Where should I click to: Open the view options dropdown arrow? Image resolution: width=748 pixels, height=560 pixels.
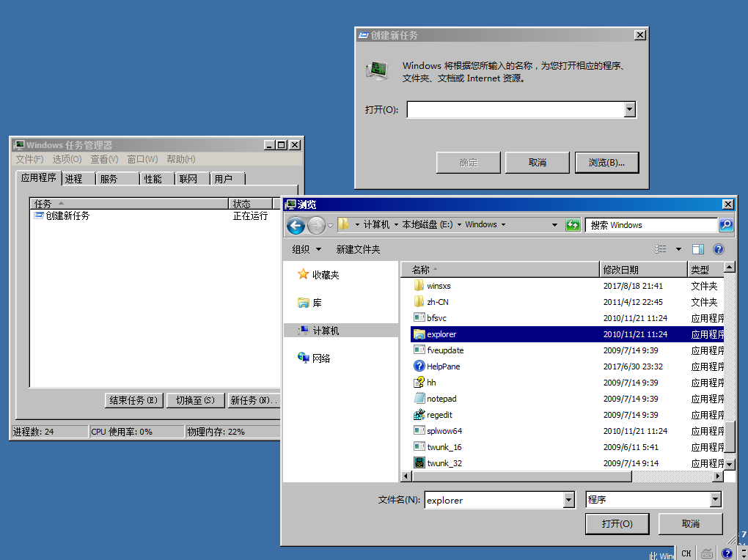pos(678,249)
